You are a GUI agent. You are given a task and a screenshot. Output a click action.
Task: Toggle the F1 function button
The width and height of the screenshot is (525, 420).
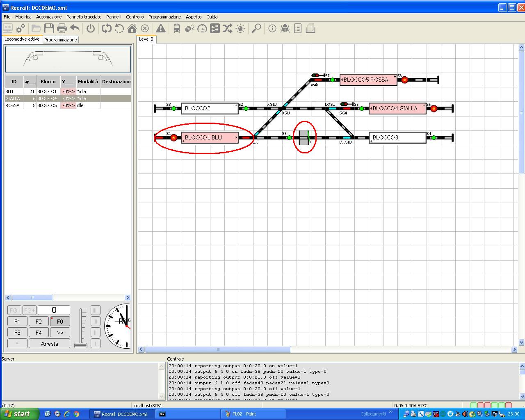17,322
